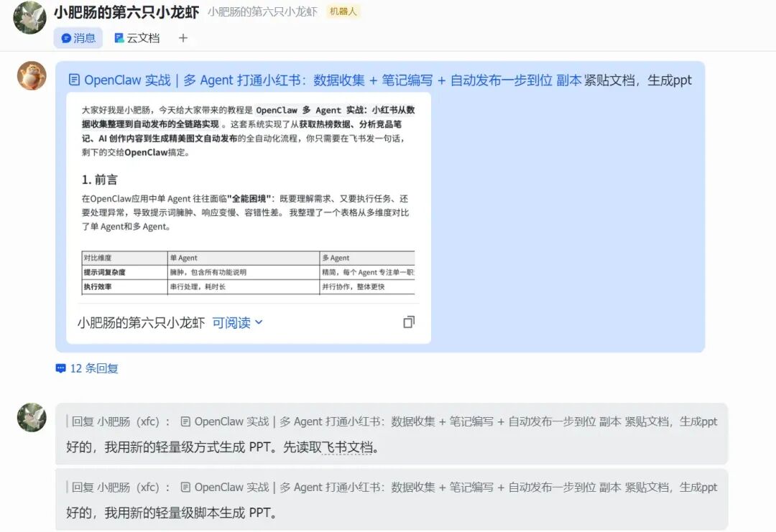Click the document icon before OpenClaw title
Viewport: 776px width, 532px height.
coord(74,80)
